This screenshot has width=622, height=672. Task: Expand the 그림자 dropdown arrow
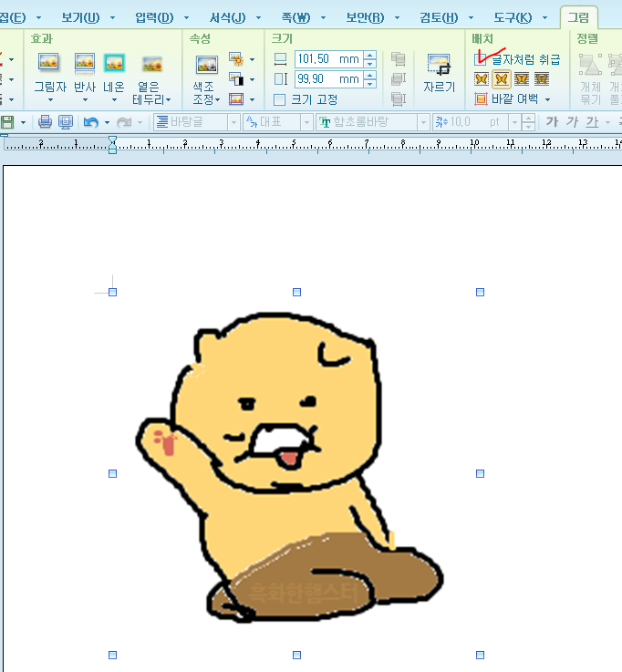click(50, 100)
